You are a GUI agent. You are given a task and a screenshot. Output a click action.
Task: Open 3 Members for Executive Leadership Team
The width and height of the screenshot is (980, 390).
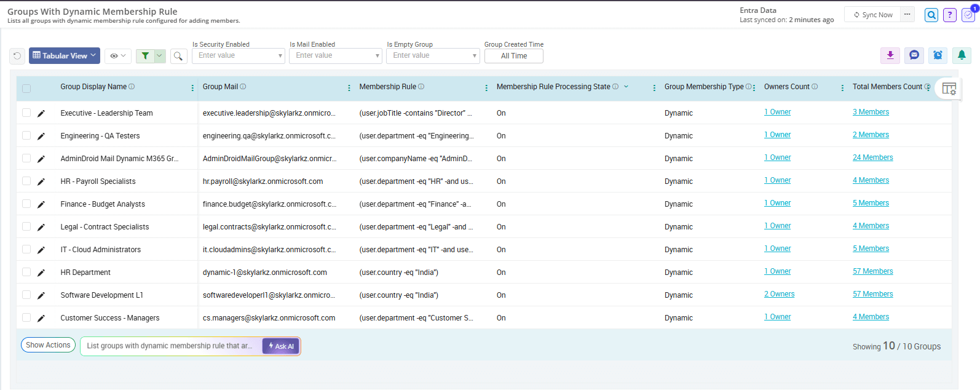[871, 112]
